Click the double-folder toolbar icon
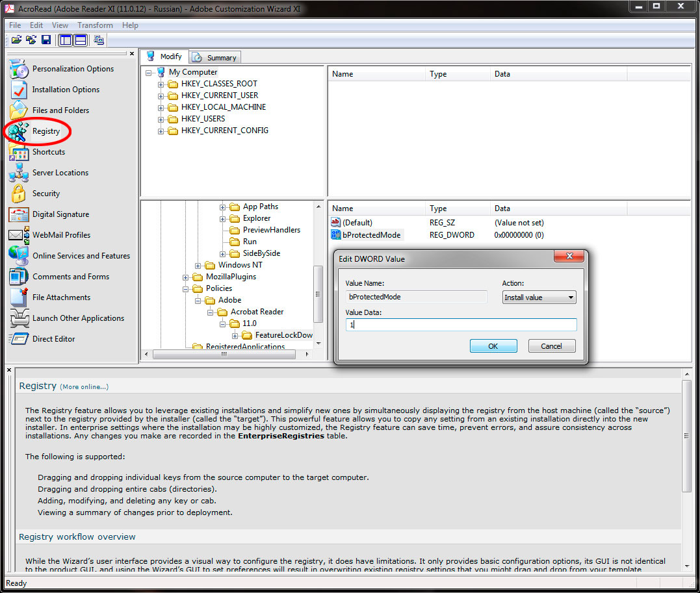Screen dimensions: 700x593 pos(31,40)
